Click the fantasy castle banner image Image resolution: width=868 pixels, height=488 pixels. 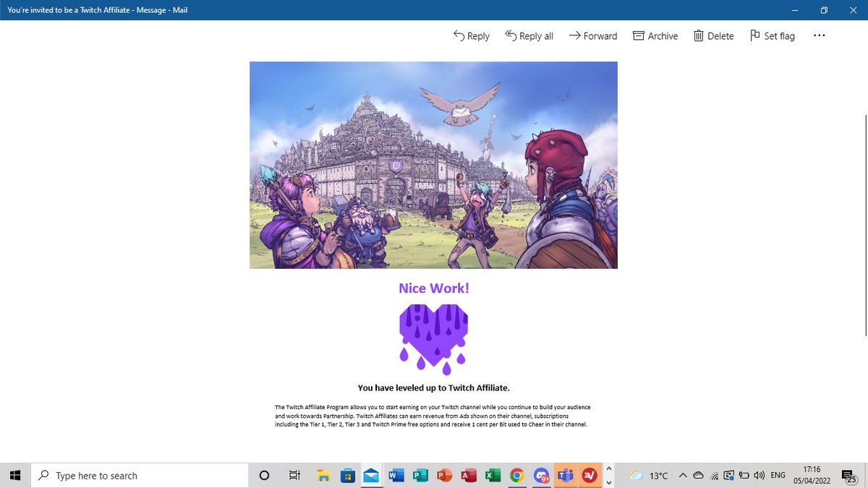433,166
